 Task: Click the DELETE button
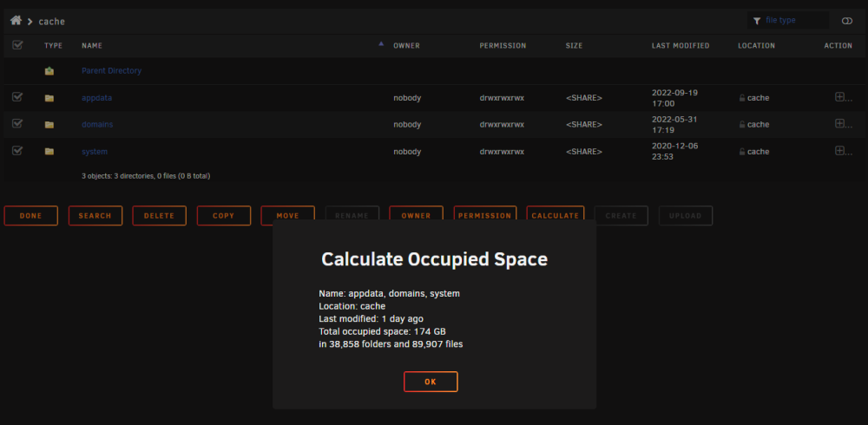[x=160, y=216]
